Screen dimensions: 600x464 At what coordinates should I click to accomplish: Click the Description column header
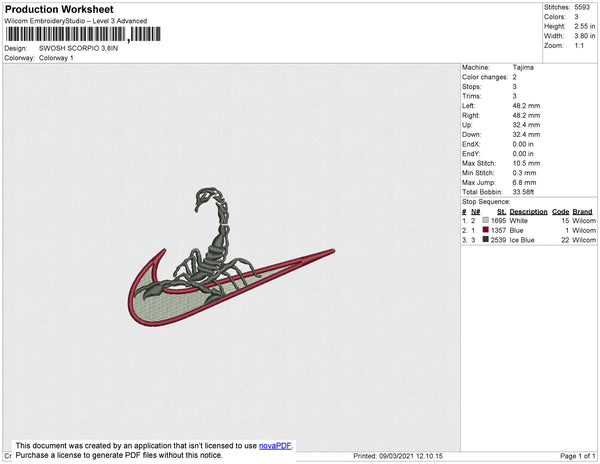(528, 212)
